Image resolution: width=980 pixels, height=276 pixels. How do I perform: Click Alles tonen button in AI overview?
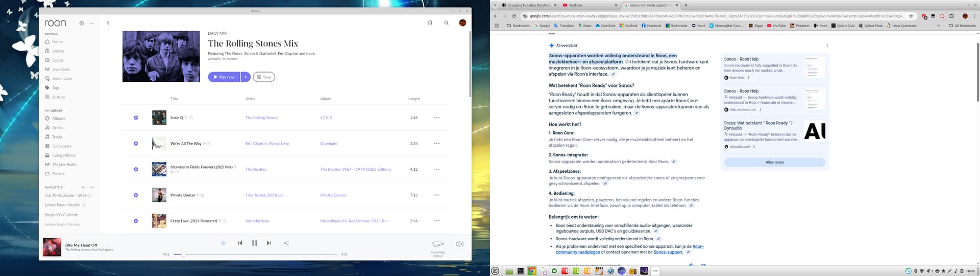(774, 162)
